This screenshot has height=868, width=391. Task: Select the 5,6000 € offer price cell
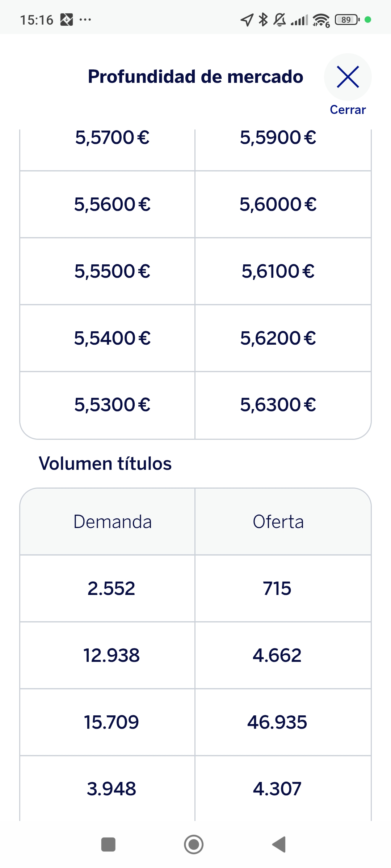(283, 204)
